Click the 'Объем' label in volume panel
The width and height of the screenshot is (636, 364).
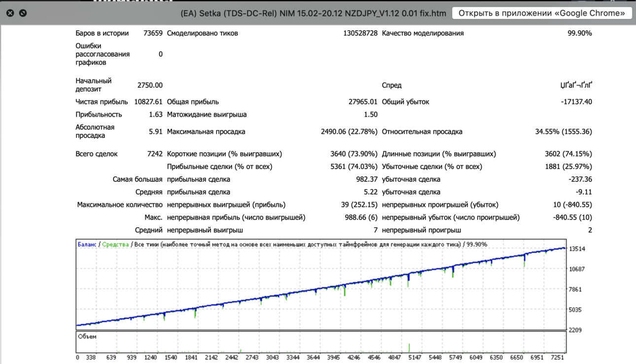coord(87,336)
